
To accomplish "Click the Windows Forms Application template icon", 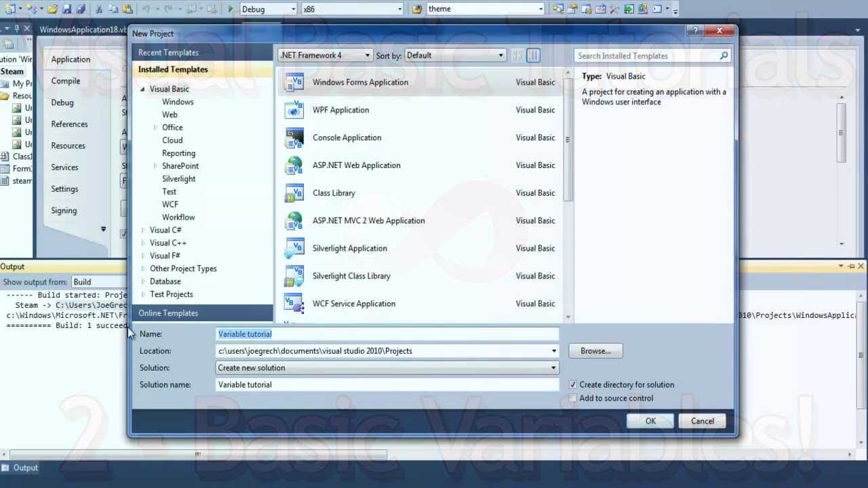I will click(294, 82).
